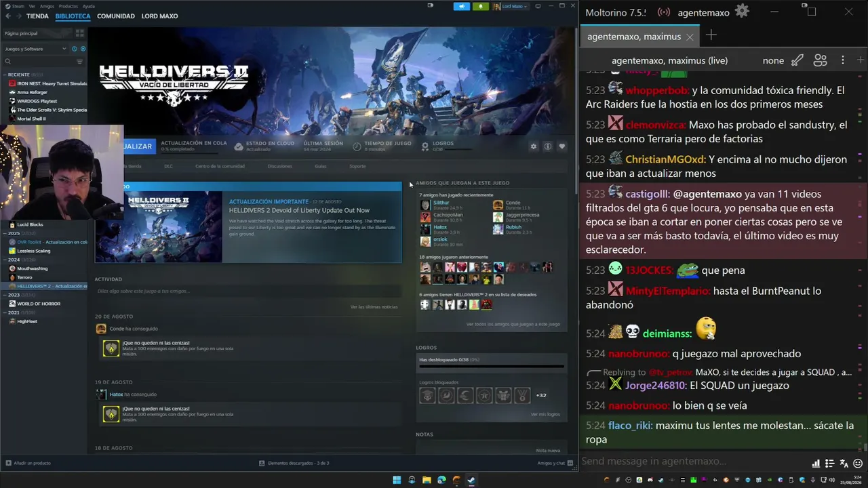The image size is (868, 488).
Task: Open Ver todos los amigos que juegan link
Action: click(513, 324)
